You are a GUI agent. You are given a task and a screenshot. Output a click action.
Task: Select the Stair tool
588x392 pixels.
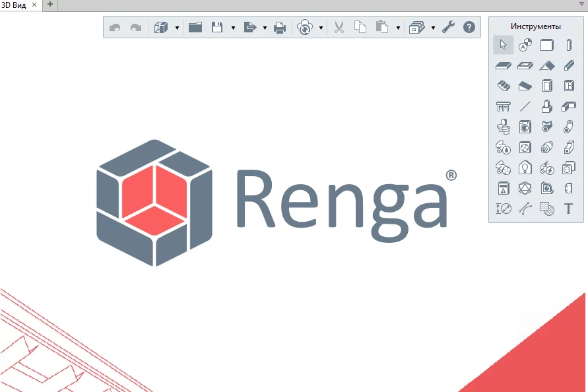click(x=504, y=86)
